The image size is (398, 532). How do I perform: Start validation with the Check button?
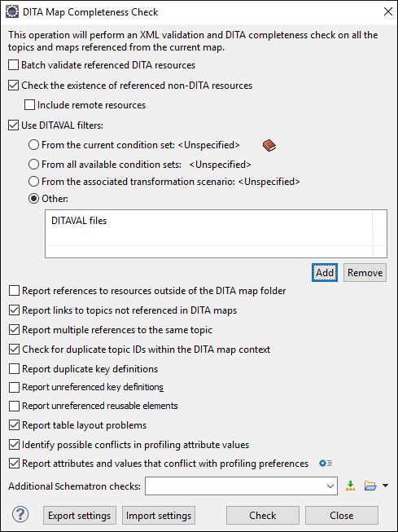coord(263,516)
